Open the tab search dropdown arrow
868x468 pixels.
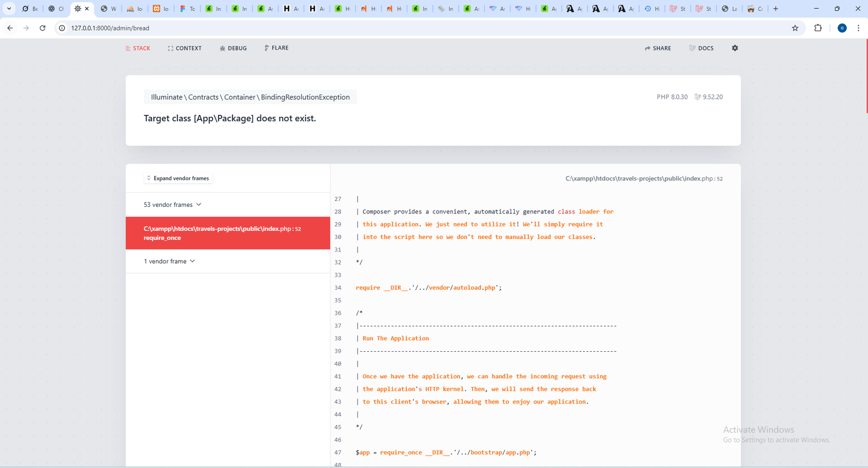(x=9, y=9)
